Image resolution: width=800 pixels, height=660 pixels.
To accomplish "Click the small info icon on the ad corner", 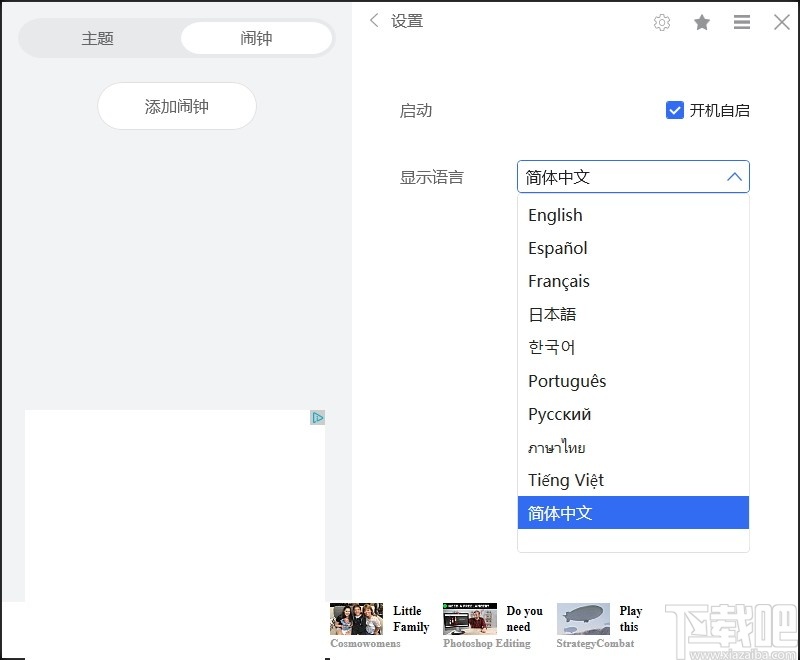I will [317, 417].
